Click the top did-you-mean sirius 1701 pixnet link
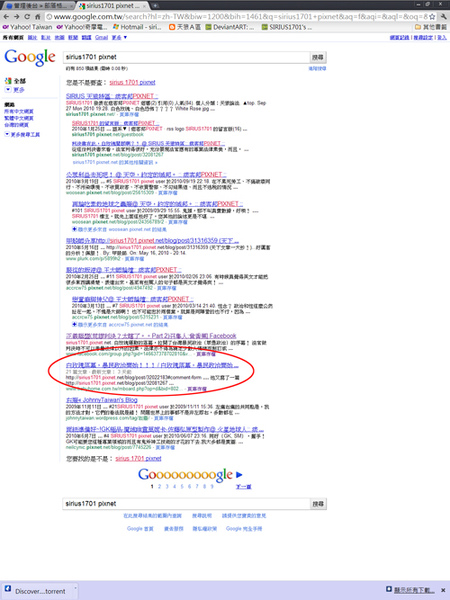The height and width of the screenshot is (600, 450). pos(132,82)
